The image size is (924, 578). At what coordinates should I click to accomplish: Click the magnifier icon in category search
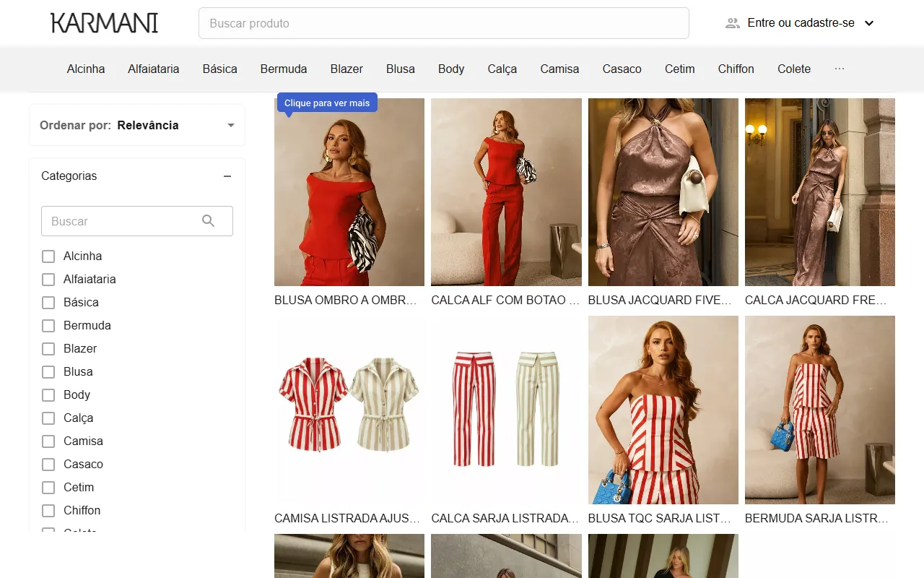209,221
